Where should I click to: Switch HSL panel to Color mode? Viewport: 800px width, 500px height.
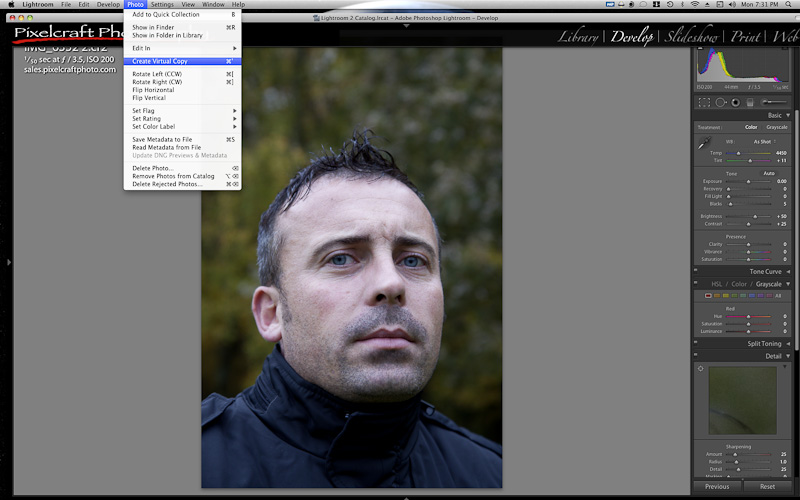pos(739,284)
